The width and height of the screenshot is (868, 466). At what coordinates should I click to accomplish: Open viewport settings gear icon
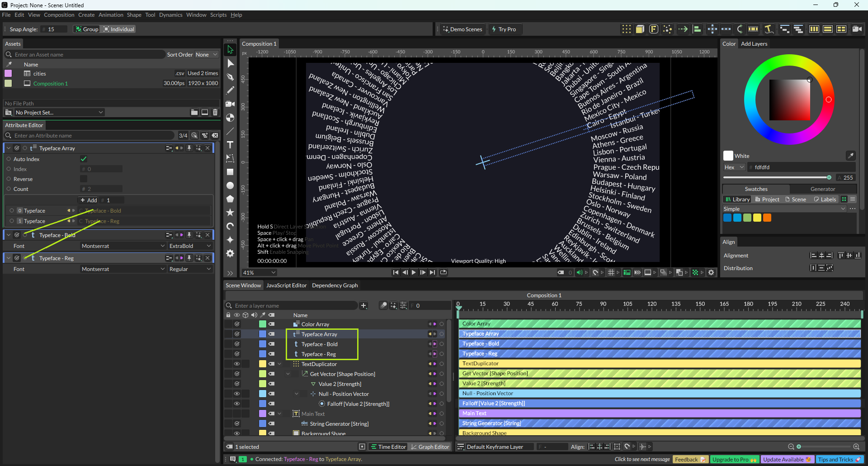click(711, 272)
